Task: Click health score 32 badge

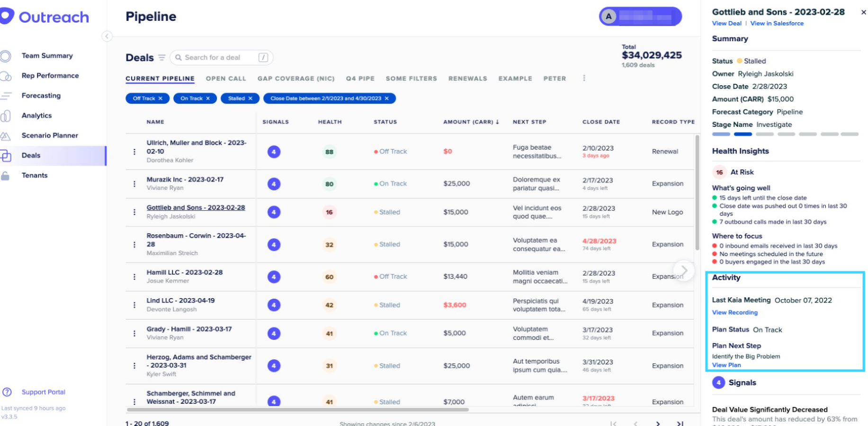Action: click(329, 245)
